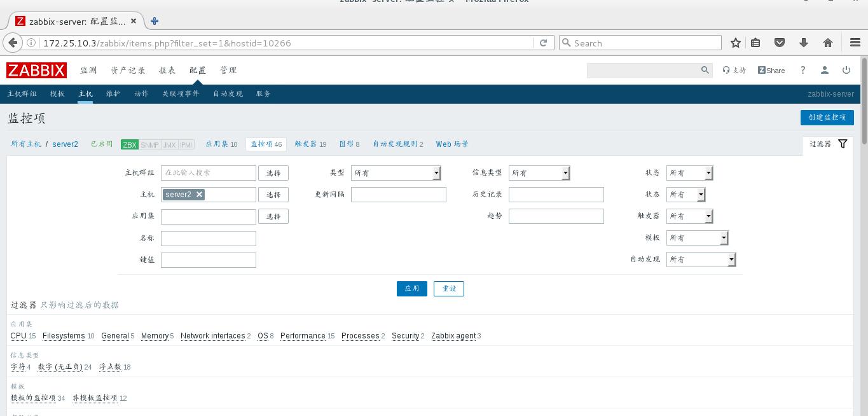The height and width of the screenshot is (416, 868).
Task: Open the 类型 dropdown
Action: click(396, 173)
